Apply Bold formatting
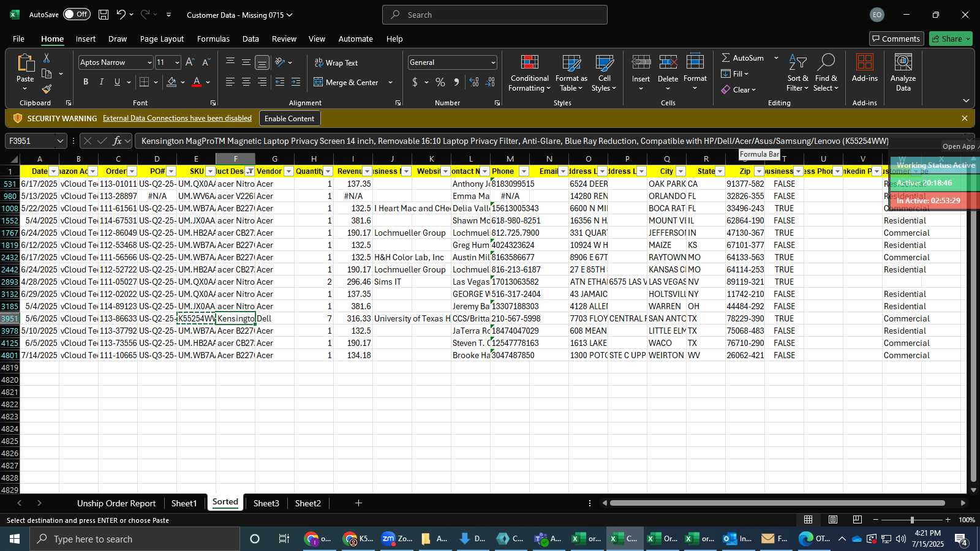980x551 pixels. point(86,82)
